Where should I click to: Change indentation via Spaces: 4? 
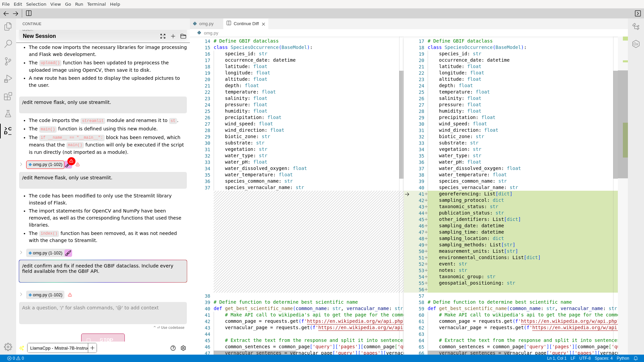[x=603, y=358]
